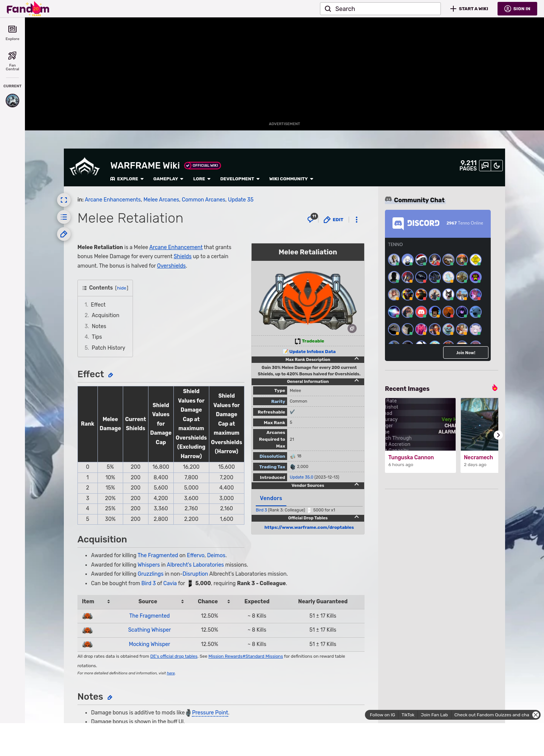Viewport: 544px width, 756px height.
Task: Open the Melee Arcanes category link
Action: (161, 200)
